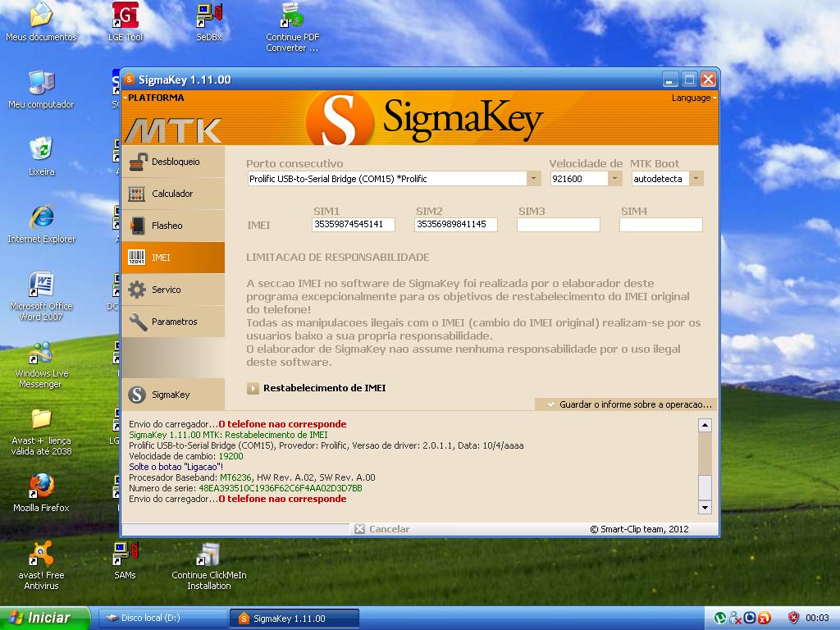Select the Windows Live Messenger icon
This screenshot has height=630, width=840.
41,363
